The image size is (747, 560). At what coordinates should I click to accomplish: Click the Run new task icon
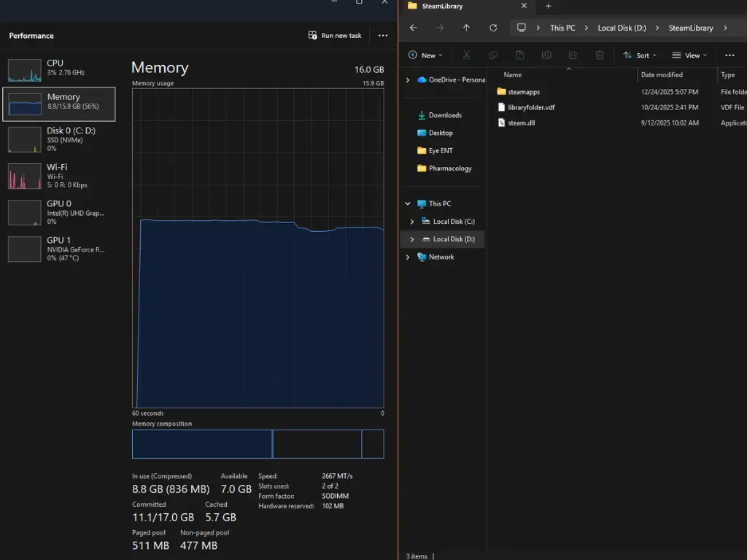pos(312,35)
